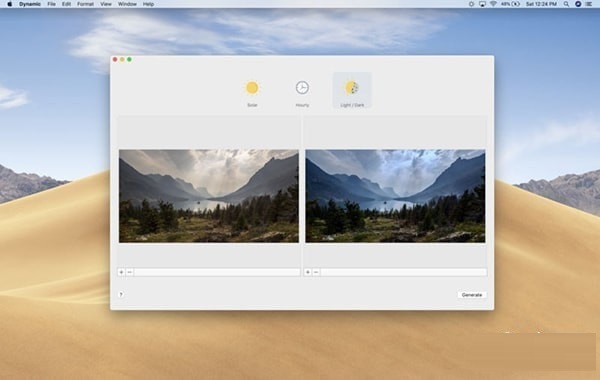The width and height of the screenshot is (600, 380).
Task: Click the Generate button
Action: pyautogui.click(x=471, y=295)
